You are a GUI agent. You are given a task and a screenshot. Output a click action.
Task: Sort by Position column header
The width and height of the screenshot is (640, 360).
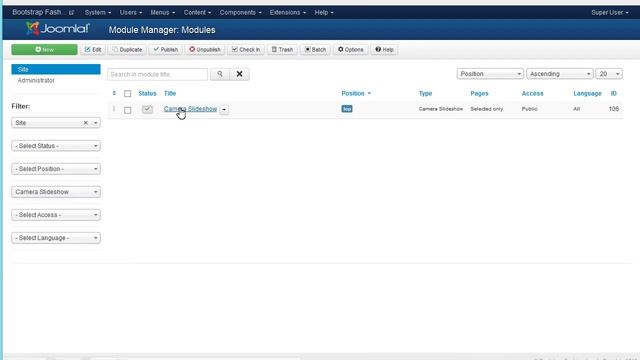click(356, 93)
